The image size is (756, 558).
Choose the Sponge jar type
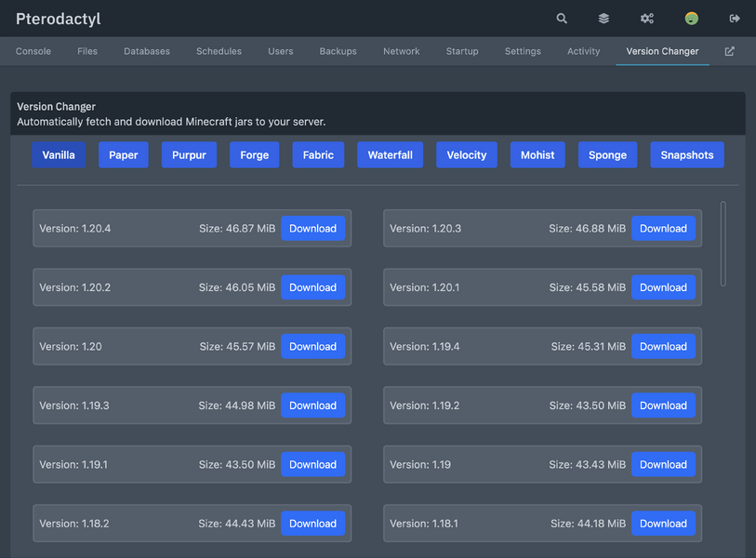(607, 154)
